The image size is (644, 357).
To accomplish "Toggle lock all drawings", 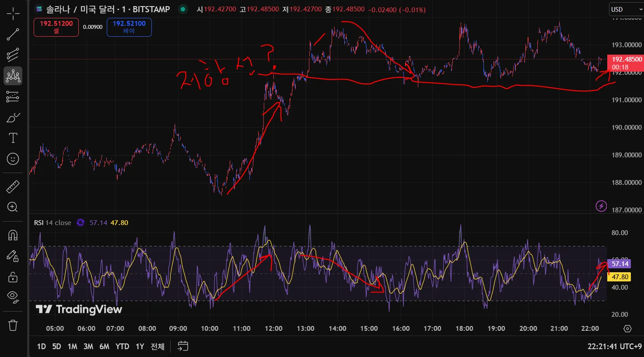I will click(13, 277).
